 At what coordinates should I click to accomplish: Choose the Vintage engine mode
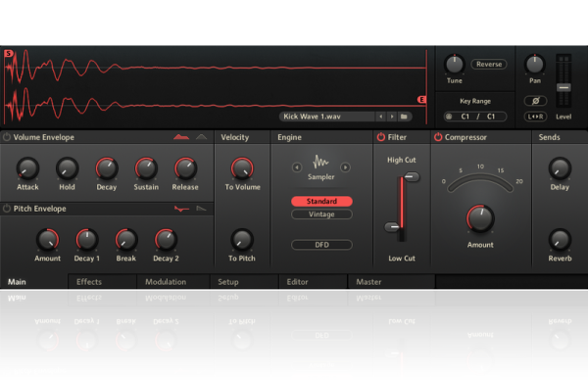point(321,214)
